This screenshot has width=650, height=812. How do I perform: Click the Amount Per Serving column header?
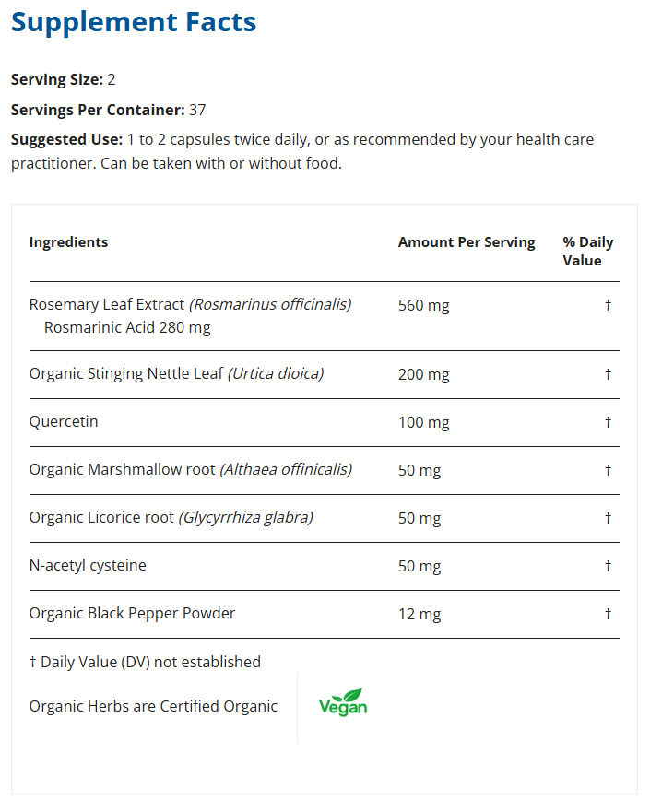click(x=467, y=242)
